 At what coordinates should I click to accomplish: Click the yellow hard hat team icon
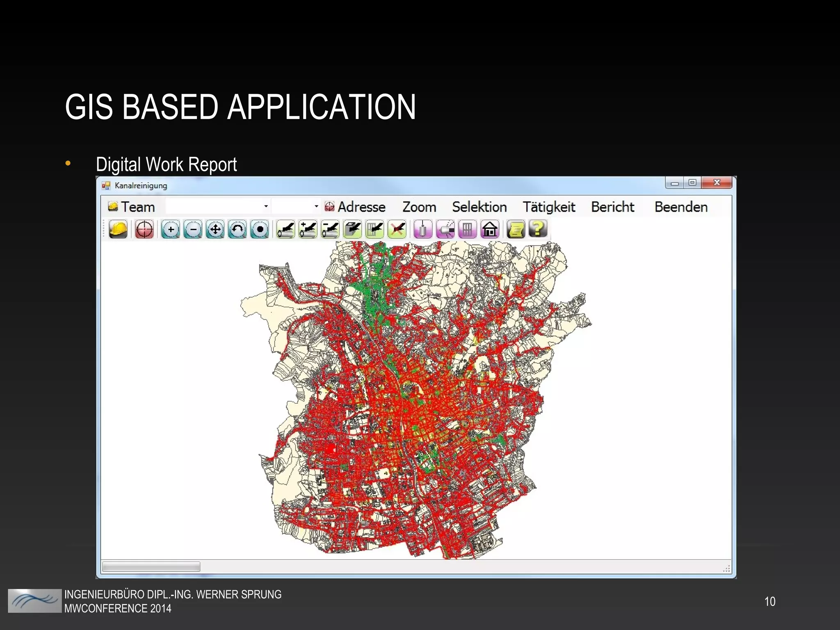coord(118,229)
